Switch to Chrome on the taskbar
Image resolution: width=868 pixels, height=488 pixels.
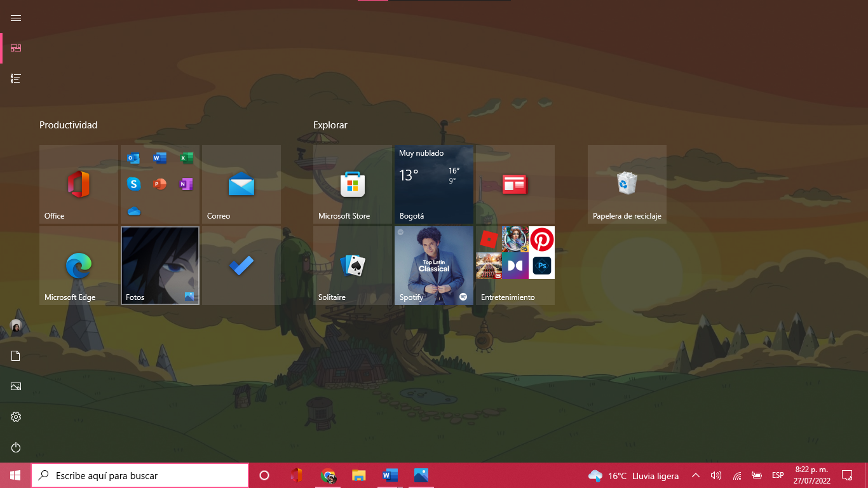[x=328, y=475]
